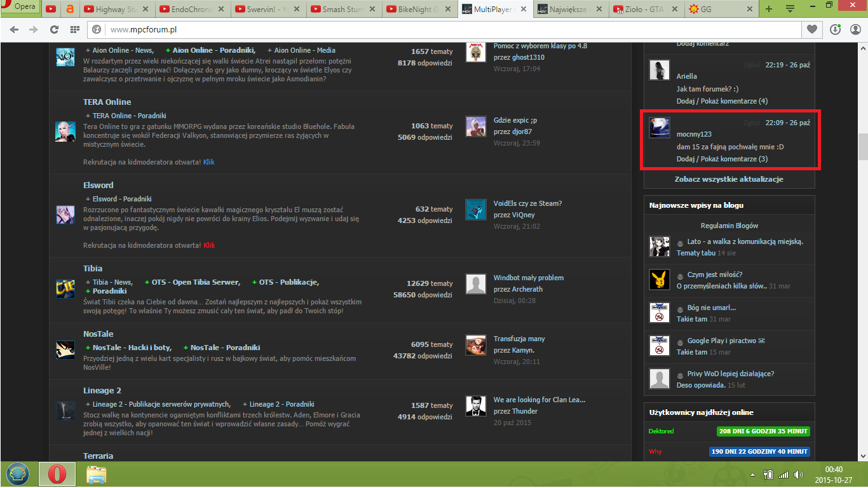
Task: Switch to the Zioło - GTA tab
Action: pos(646,9)
